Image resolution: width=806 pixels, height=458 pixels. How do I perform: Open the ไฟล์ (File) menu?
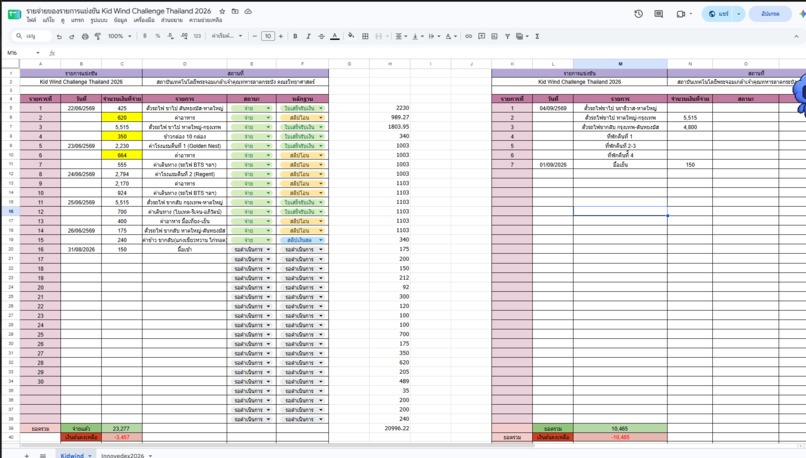click(31, 20)
